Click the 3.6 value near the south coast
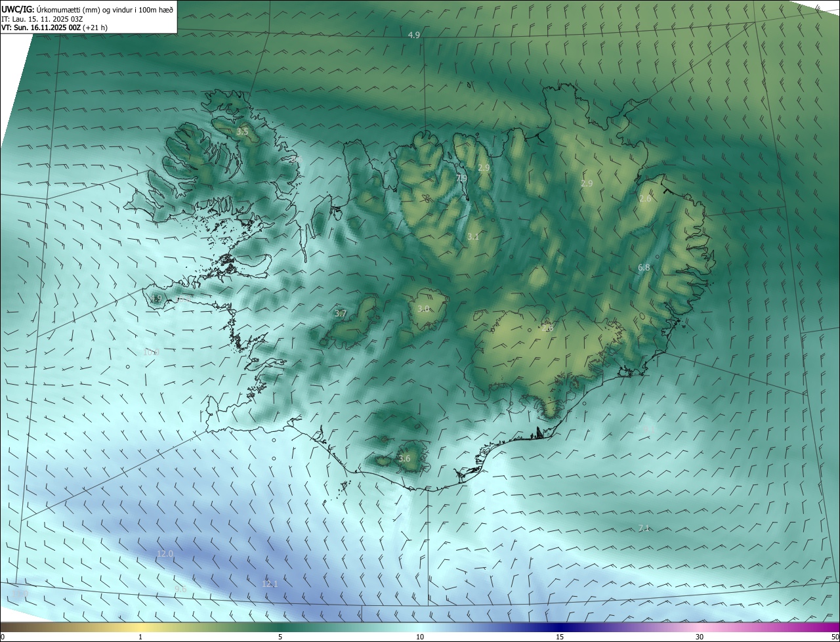840x642 pixels. [404, 459]
